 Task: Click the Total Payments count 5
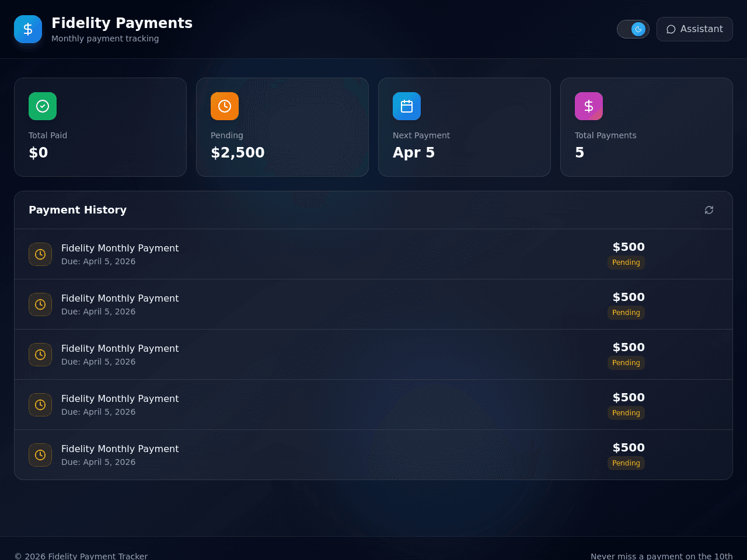coord(580,153)
